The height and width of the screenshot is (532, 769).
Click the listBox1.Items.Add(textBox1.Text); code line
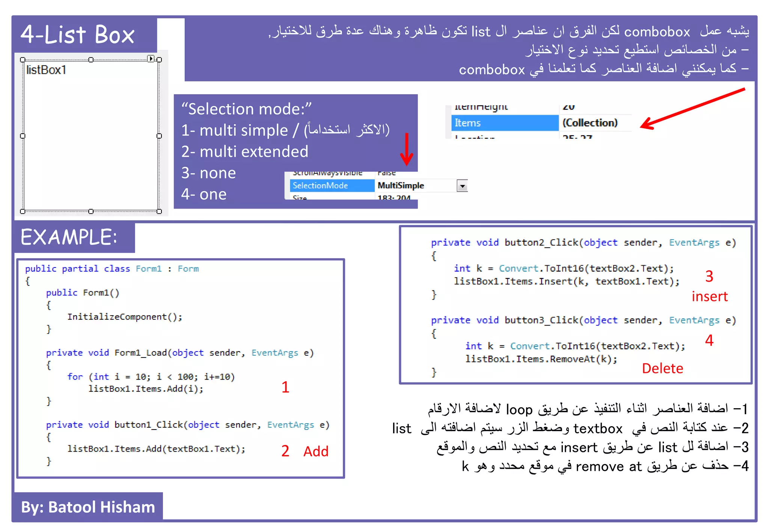pyautogui.click(x=156, y=449)
